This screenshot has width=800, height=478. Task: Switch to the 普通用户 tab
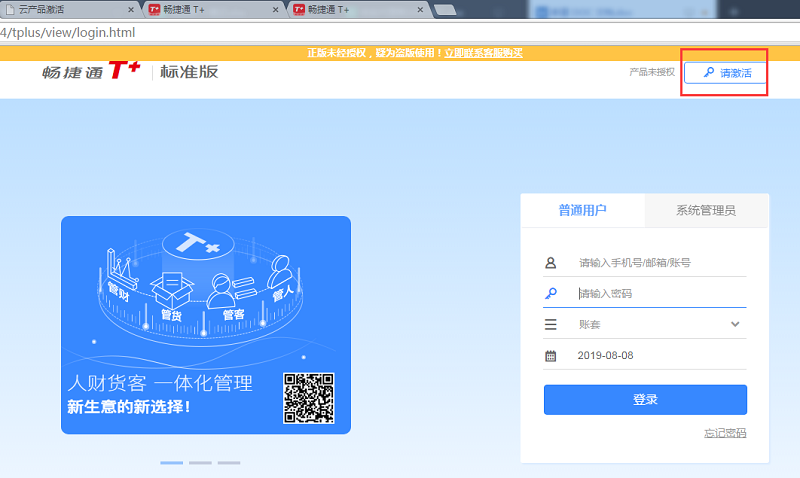[583, 210]
